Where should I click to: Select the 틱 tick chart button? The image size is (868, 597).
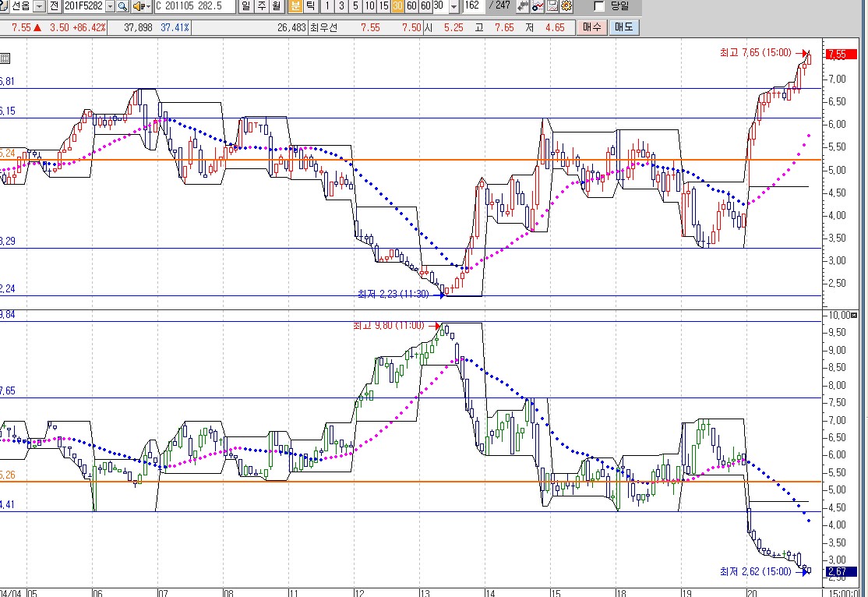[310, 6]
